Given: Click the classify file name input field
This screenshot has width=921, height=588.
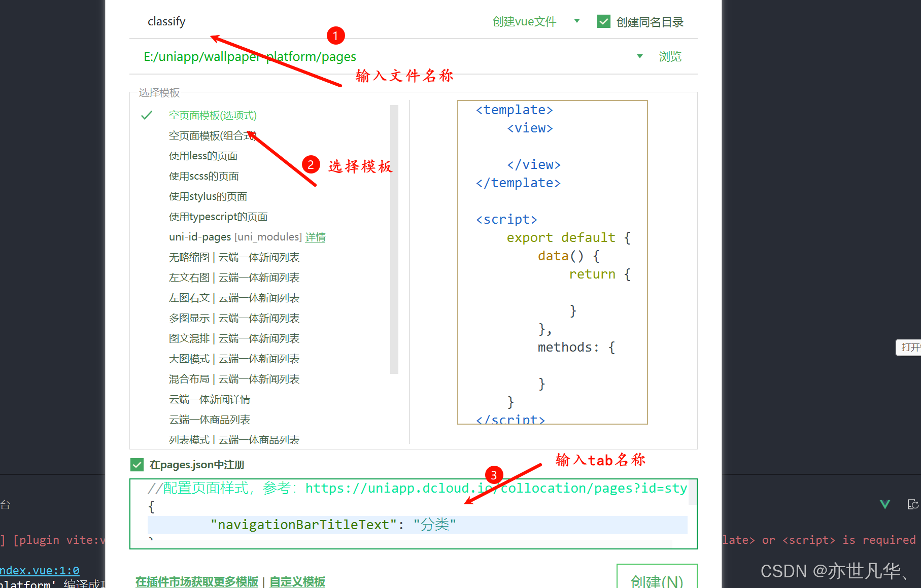Looking at the screenshot, I should click(304, 22).
